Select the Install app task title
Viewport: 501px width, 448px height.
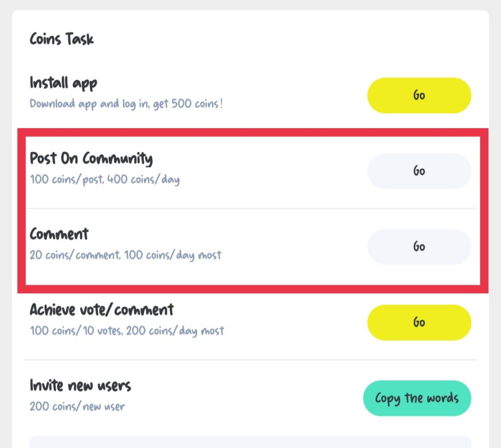(63, 83)
